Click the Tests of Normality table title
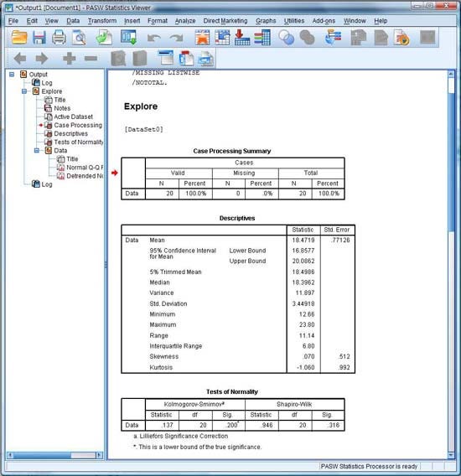Image resolution: width=461 pixels, height=476 pixels. 232,392
